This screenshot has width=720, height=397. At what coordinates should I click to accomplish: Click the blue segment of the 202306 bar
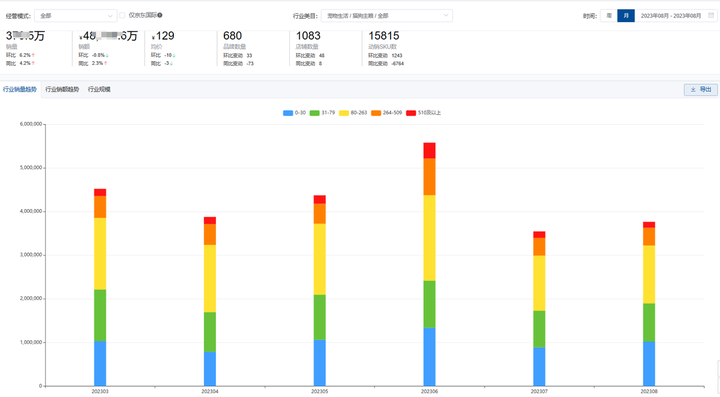(x=429, y=357)
